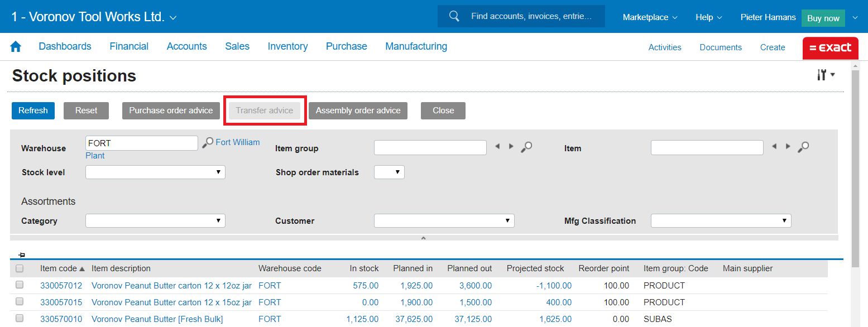Click the search magnifier in top bar
The height and width of the screenshot is (327, 868).
tap(454, 16)
